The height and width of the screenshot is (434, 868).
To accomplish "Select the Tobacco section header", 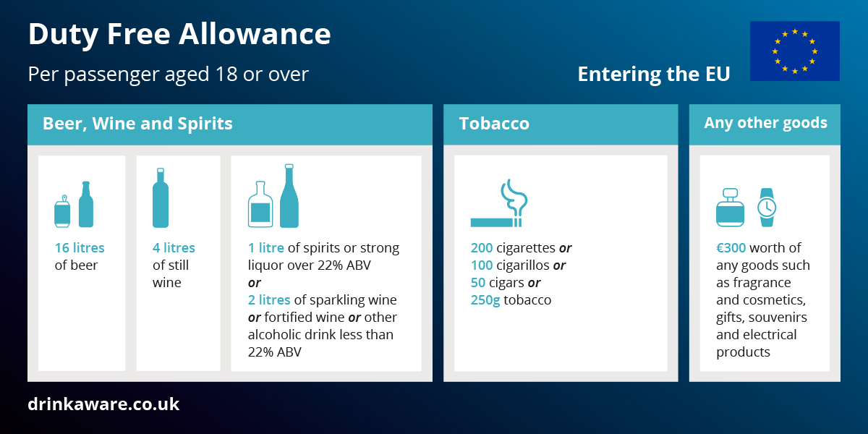I will point(494,124).
